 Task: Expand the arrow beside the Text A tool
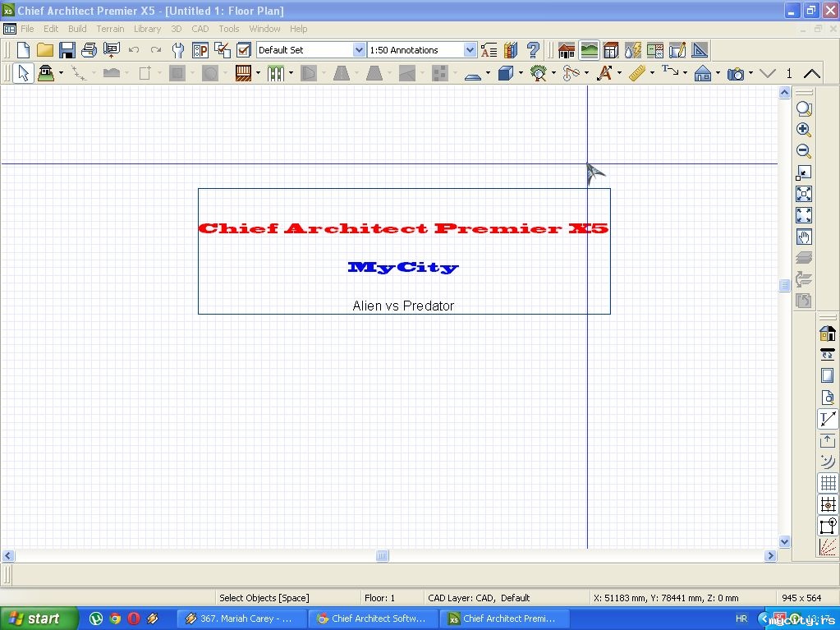tap(619, 73)
